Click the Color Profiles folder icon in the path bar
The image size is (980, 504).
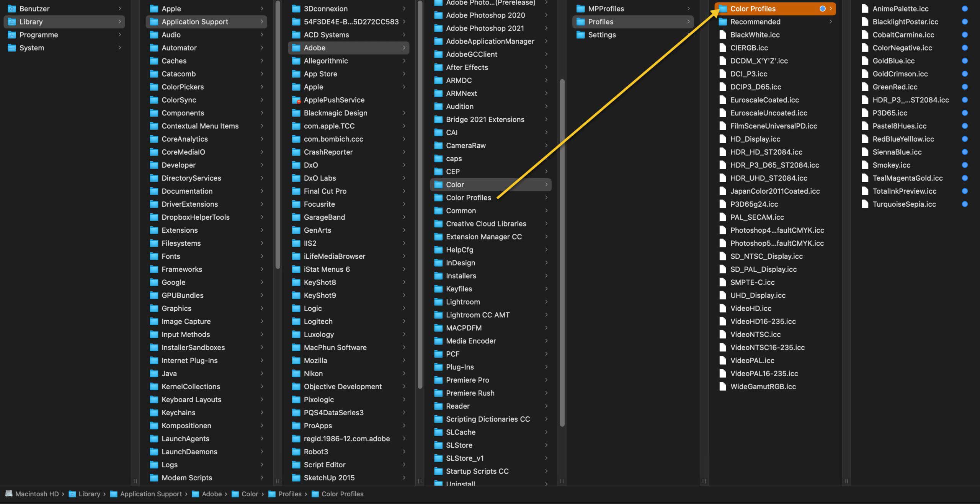[315, 494]
